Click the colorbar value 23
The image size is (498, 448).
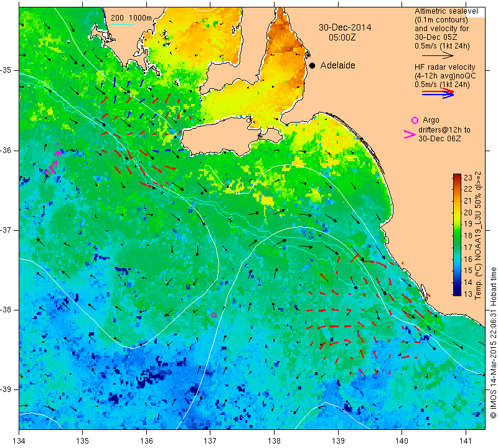click(468, 177)
